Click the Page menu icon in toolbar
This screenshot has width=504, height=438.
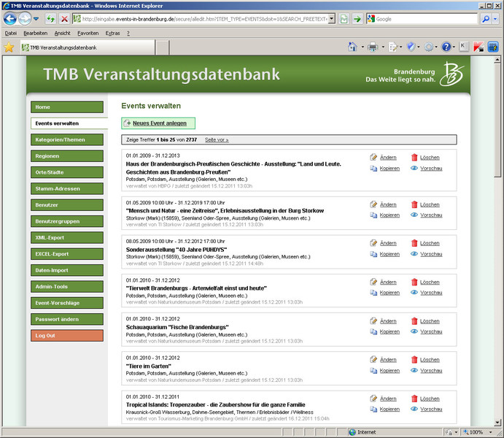click(x=393, y=47)
